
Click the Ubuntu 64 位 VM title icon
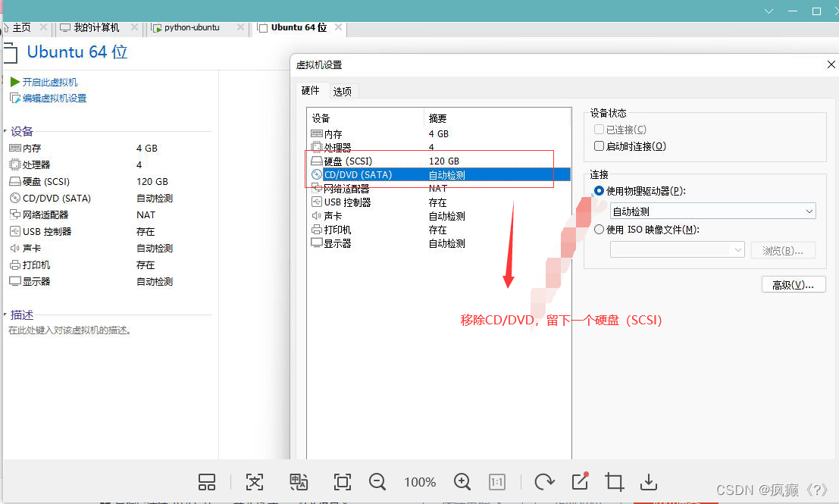(x=11, y=53)
